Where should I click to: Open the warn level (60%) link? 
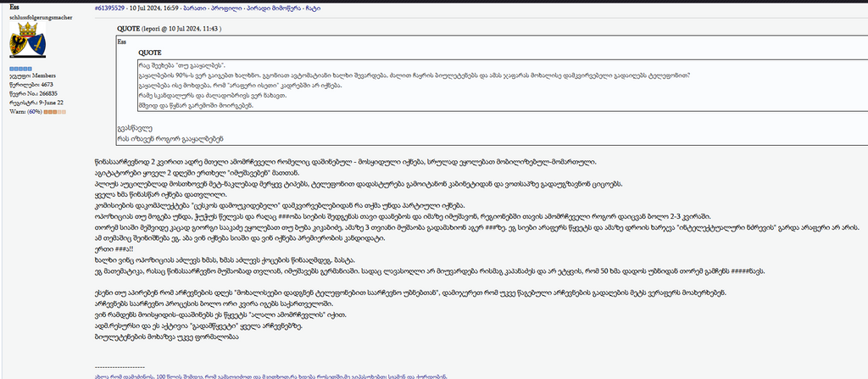point(34,111)
